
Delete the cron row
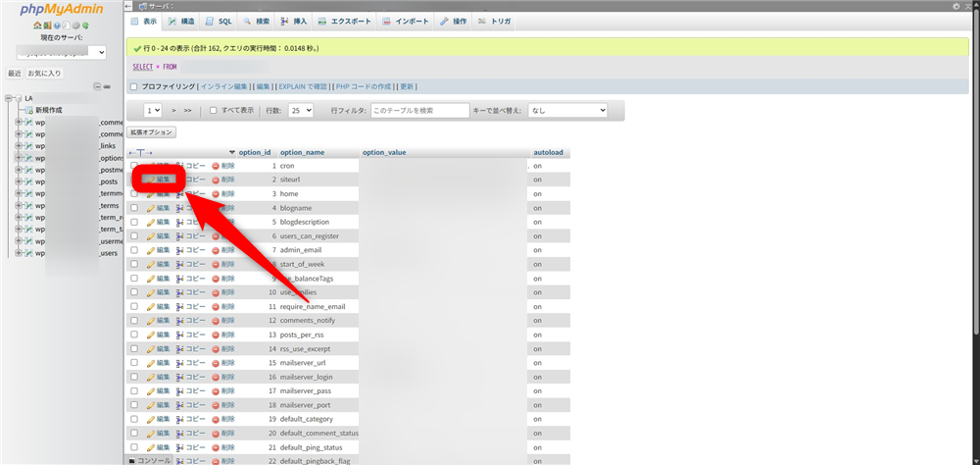coord(223,166)
